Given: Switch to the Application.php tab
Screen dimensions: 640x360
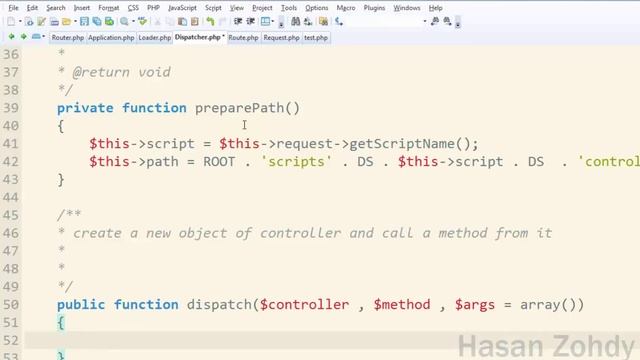Looking at the screenshot, I should (x=111, y=38).
